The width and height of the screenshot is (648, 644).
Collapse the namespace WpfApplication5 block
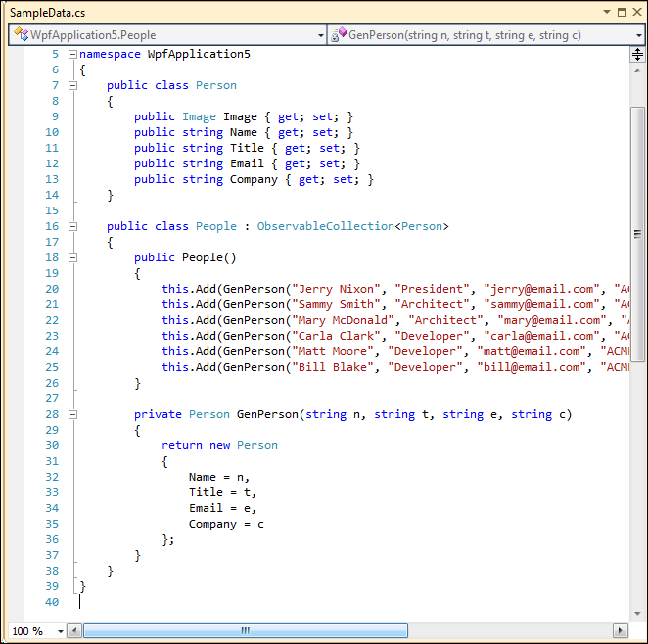point(72,54)
